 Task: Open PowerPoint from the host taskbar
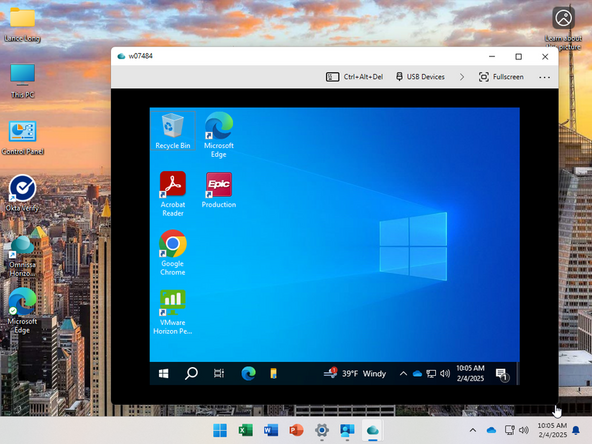(296, 430)
